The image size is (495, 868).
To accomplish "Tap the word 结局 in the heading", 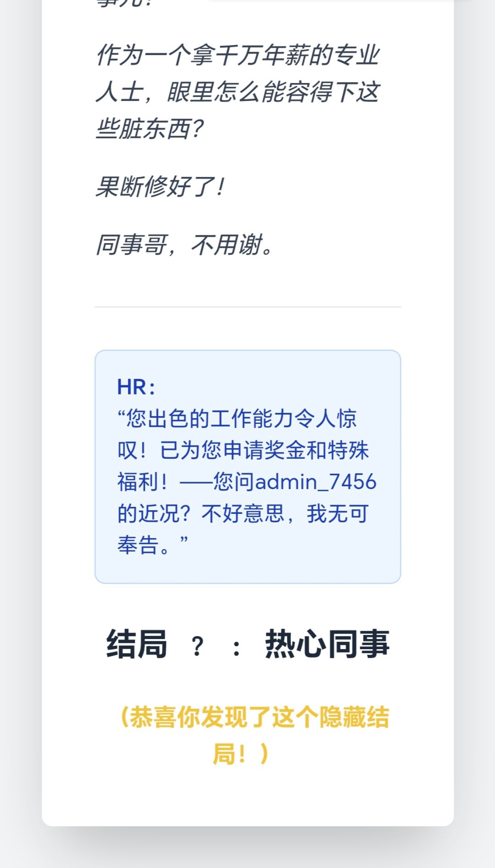I will pos(137,644).
